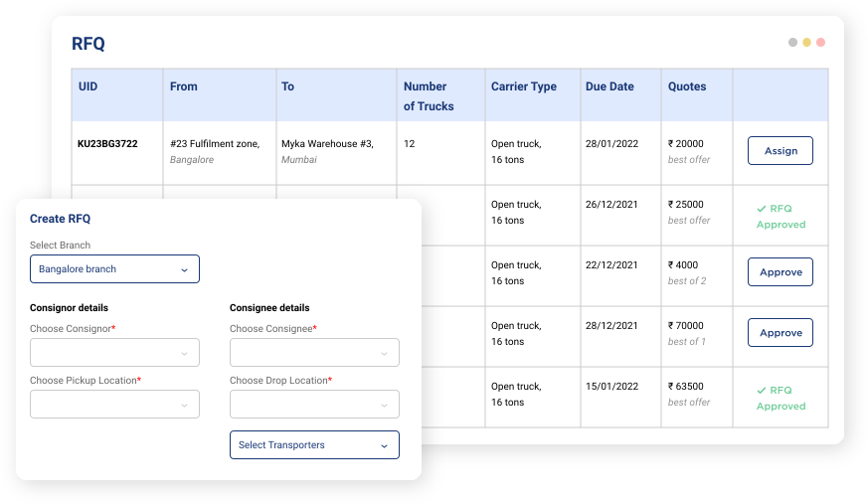Open the Choose Pickup Location dropdown
The width and height of the screenshot is (868, 504).
pyautogui.click(x=114, y=405)
